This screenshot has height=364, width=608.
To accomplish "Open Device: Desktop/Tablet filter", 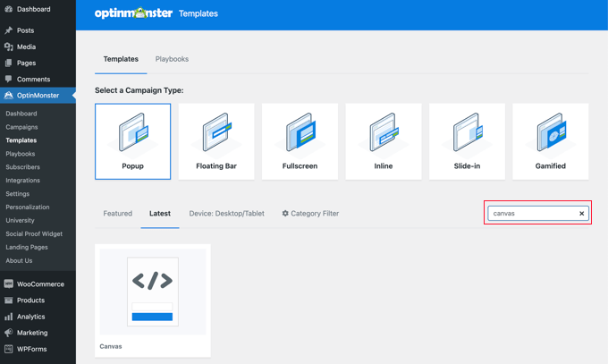I will coord(227,214).
